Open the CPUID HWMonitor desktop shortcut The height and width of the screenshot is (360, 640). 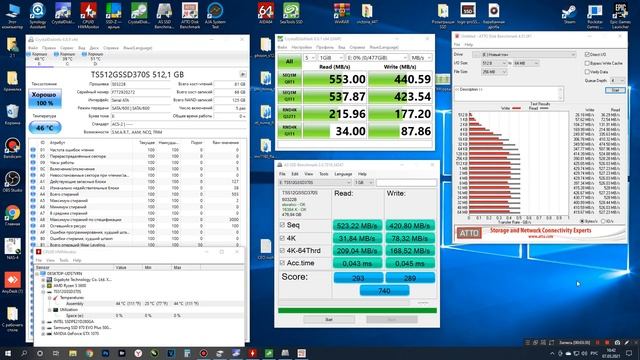[x=88, y=16]
